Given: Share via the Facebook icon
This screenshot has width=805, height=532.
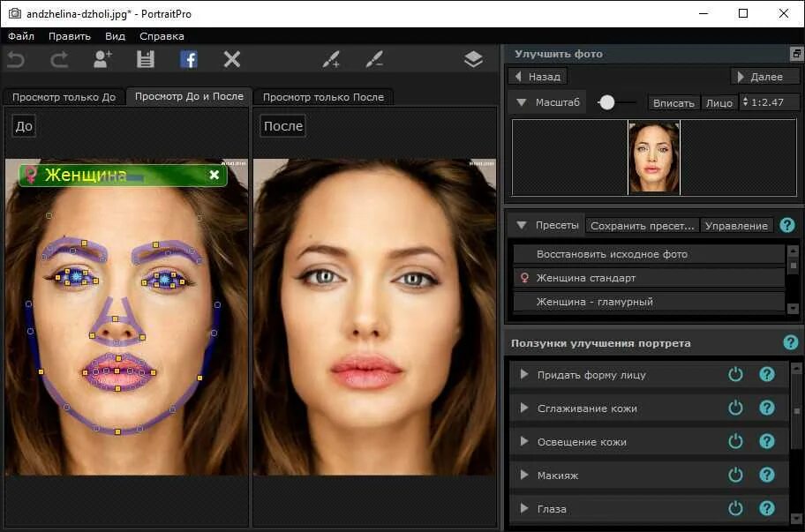Looking at the screenshot, I should pos(189,59).
